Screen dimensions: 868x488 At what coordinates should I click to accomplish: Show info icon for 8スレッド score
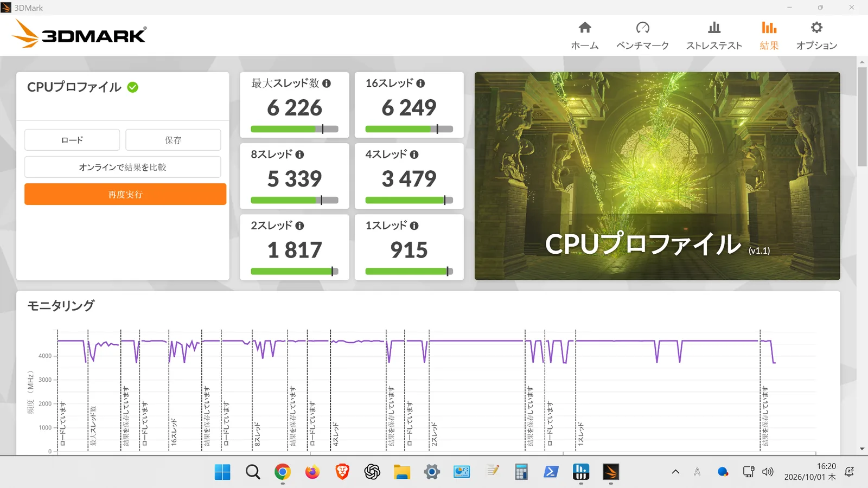pyautogui.click(x=299, y=155)
